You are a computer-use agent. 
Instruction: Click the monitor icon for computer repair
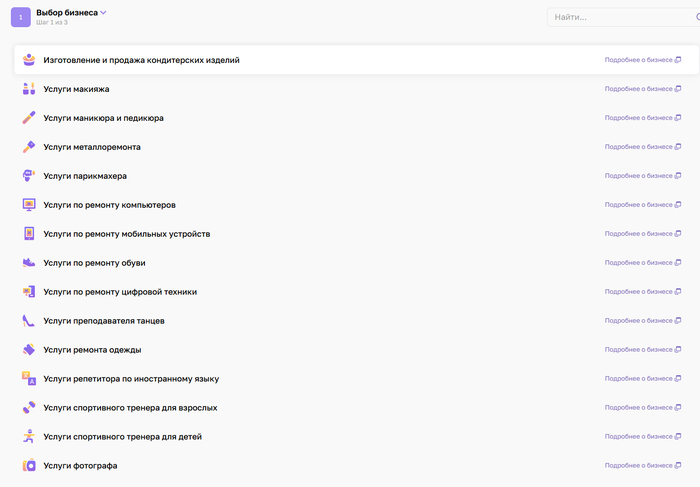29,205
